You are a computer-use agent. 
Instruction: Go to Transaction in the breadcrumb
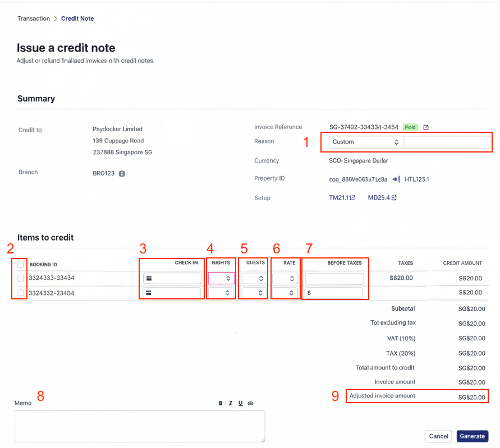click(x=34, y=19)
